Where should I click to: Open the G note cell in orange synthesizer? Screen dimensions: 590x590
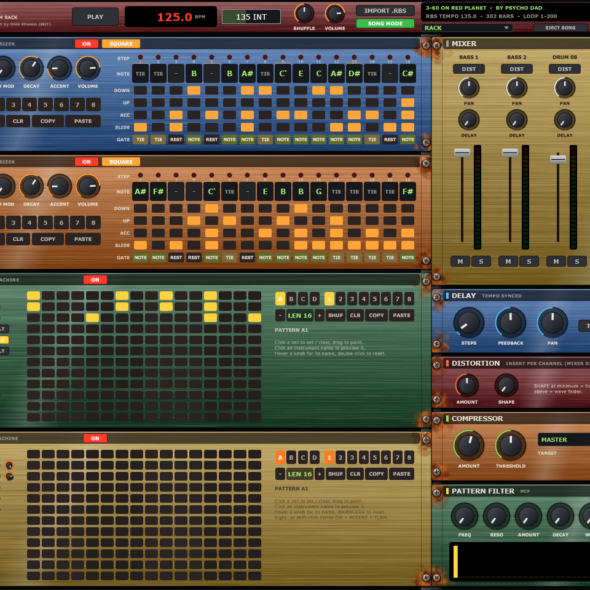point(318,192)
